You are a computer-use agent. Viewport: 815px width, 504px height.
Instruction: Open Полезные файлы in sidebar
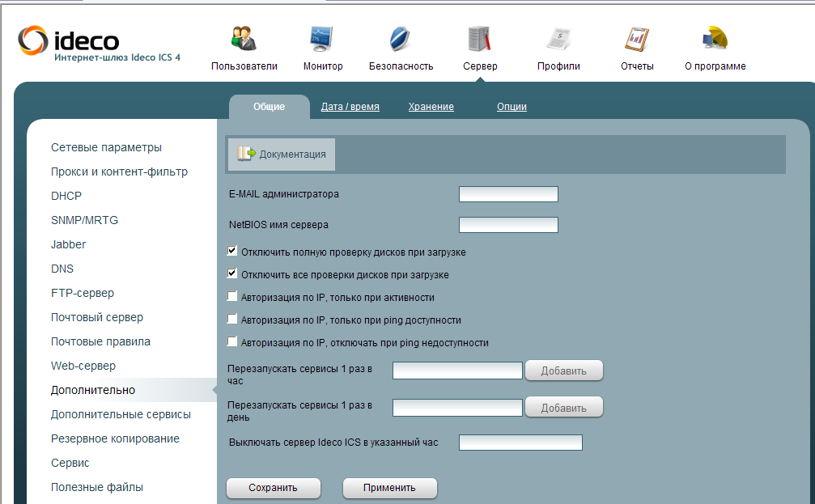pos(96,487)
